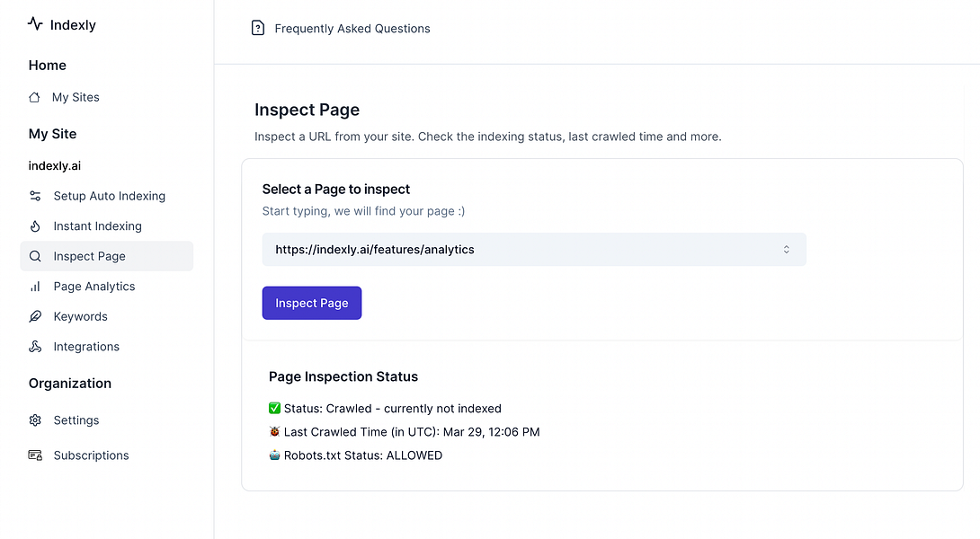Click the Robots.txt ALLOWED status line
This screenshot has height=539, width=980.
(358, 455)
